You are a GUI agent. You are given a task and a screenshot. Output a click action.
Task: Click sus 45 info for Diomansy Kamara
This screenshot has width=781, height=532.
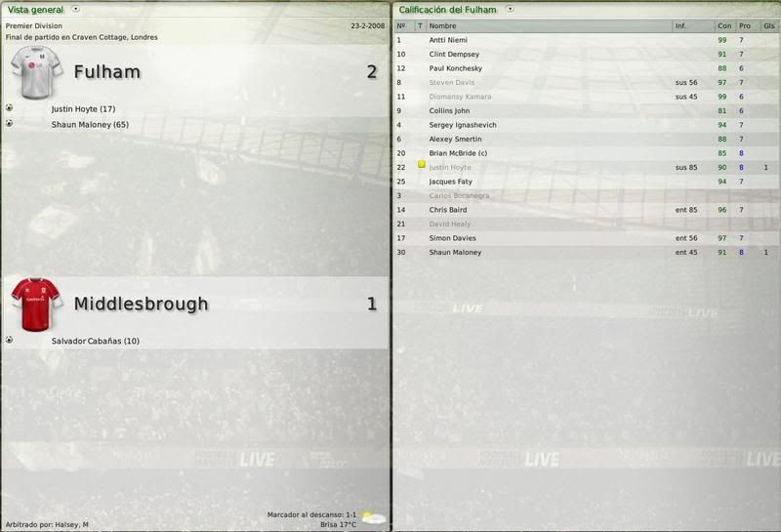tap(686, 97)
